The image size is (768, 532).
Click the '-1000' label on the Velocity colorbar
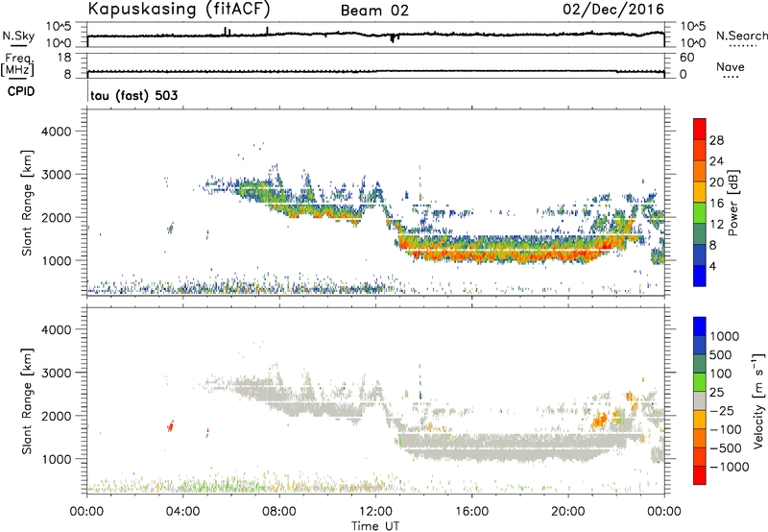pos(729,467)
